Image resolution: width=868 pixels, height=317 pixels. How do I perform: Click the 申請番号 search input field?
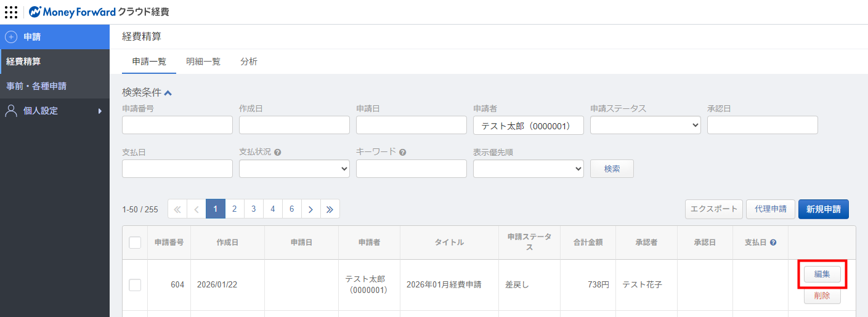pyautogui.click(x=177, y=125)
